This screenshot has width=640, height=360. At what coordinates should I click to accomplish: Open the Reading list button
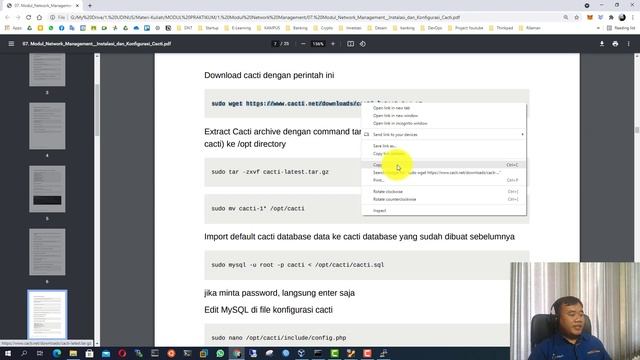click(621, 28)
